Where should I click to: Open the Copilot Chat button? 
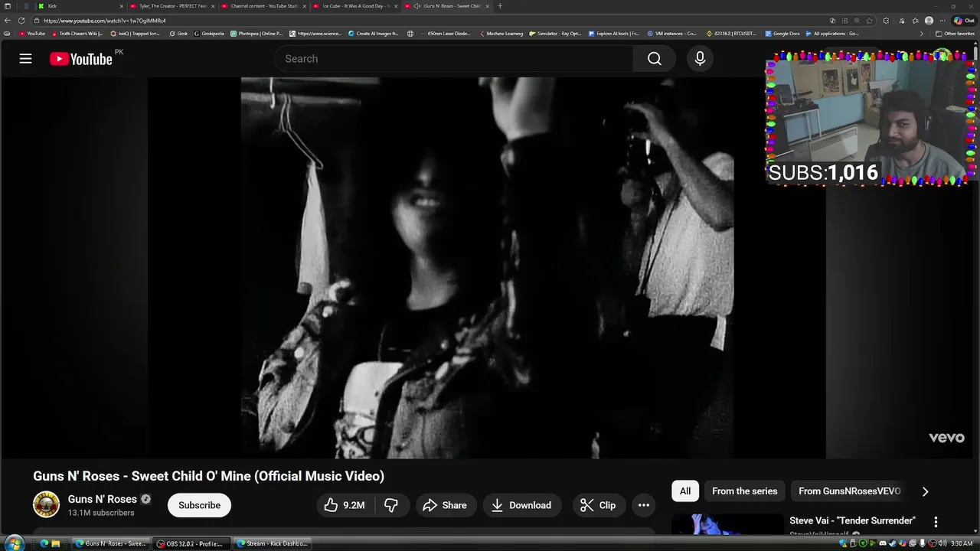tap(963, 21)
